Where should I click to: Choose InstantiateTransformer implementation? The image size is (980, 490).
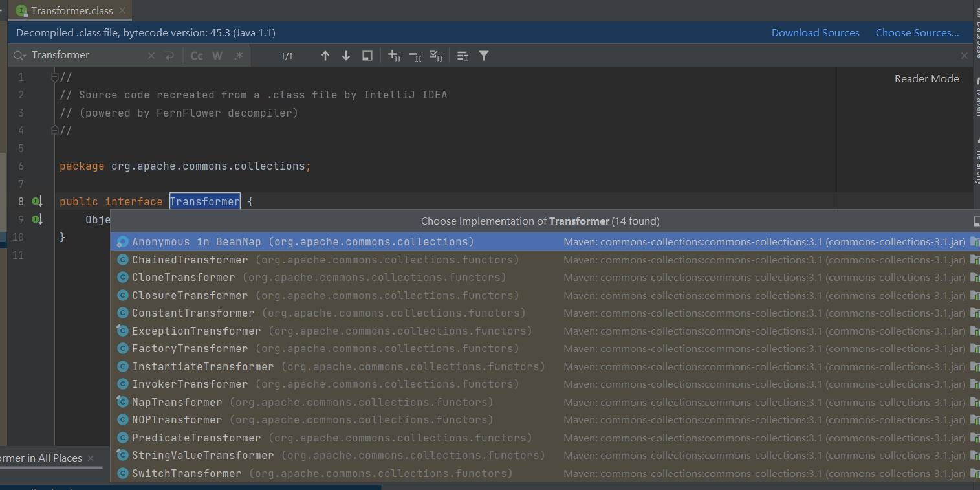point(545,366)
